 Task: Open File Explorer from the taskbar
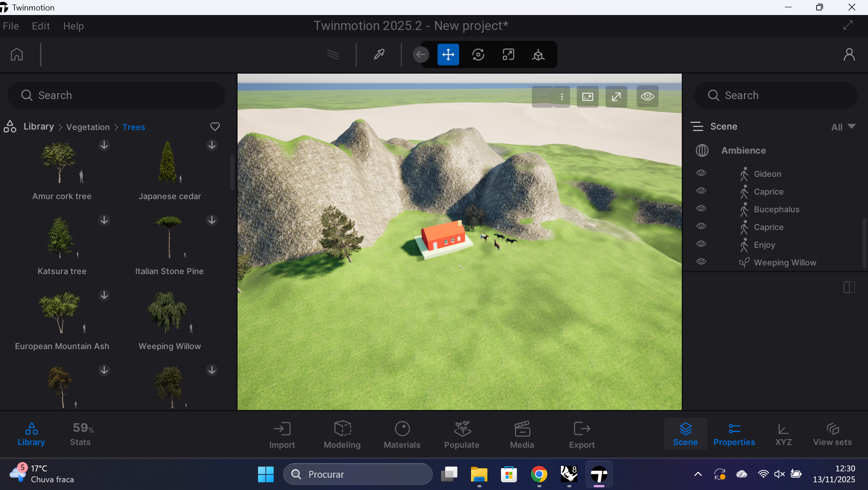tap(479, 475)
